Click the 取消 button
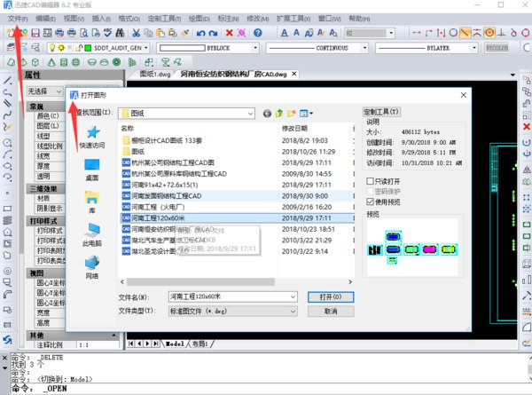532x395 pixels. pos(331,311)
